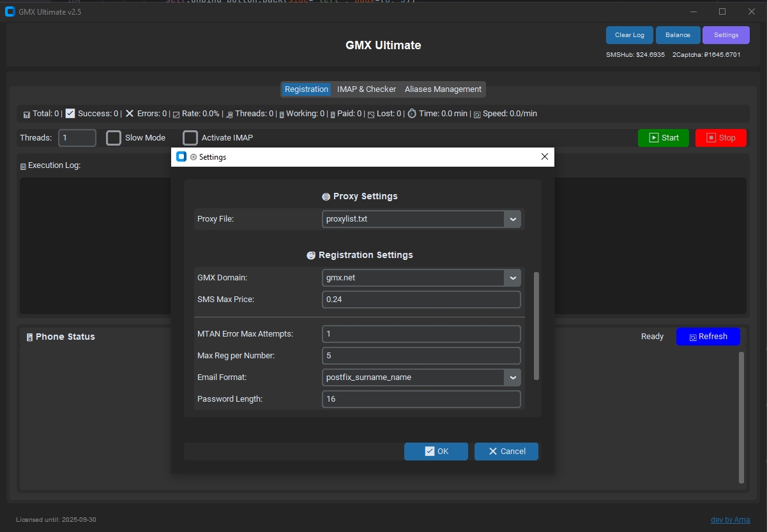Click the Proxy Settings globe icon
The image size is (767, 532).
click(x=326, y=197)
